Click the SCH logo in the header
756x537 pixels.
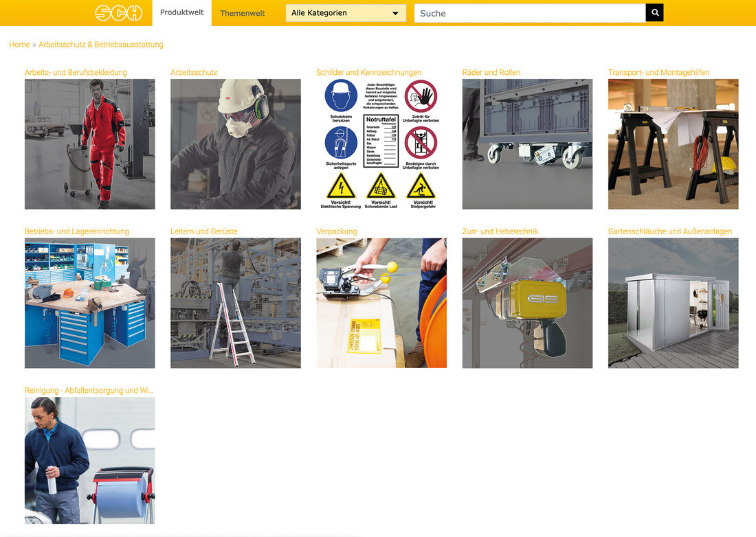tap(119, 13)
